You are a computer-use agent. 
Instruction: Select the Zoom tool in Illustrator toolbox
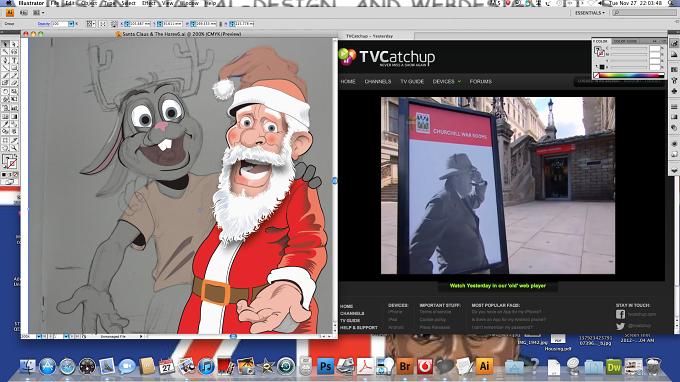point(13,148)
